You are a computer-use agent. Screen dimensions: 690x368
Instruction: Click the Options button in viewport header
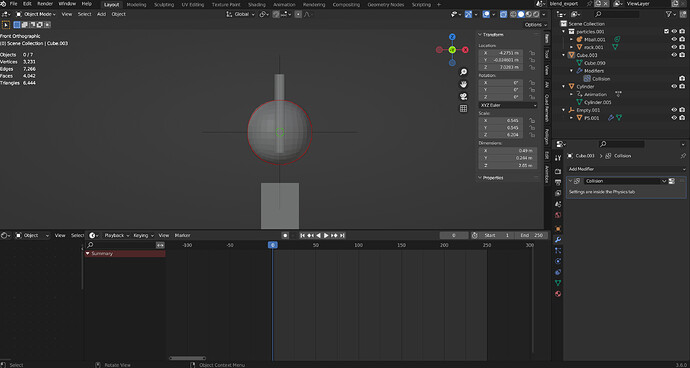[536, 25]
